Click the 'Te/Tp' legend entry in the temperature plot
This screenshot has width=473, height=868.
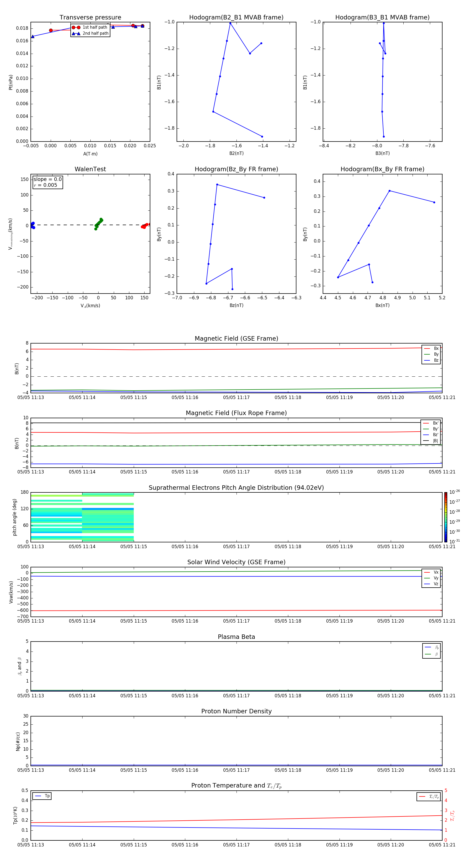pos(429,796)
